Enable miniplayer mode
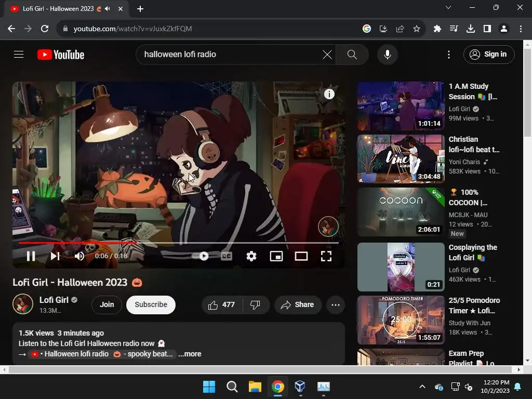Image resolution: width=532 pixels, height=399 pixels. 276,256
